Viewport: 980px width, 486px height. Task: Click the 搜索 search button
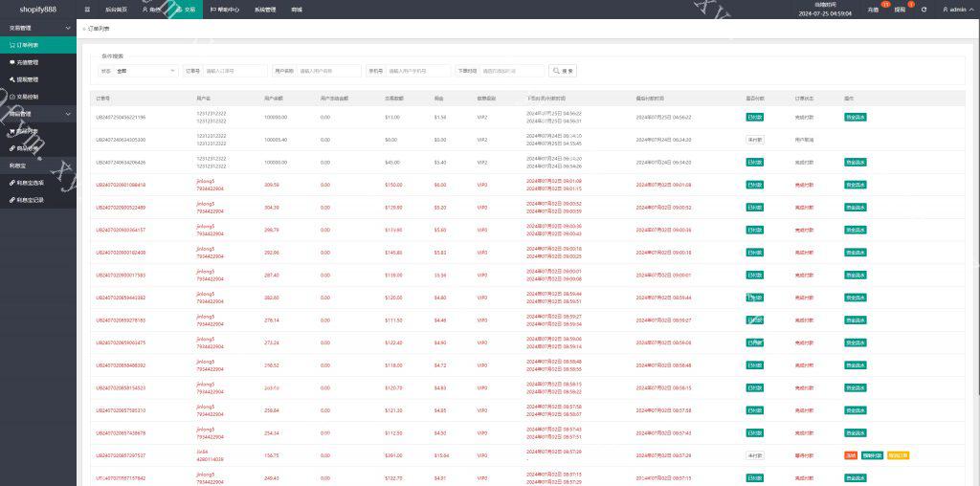tap(563, 71)
